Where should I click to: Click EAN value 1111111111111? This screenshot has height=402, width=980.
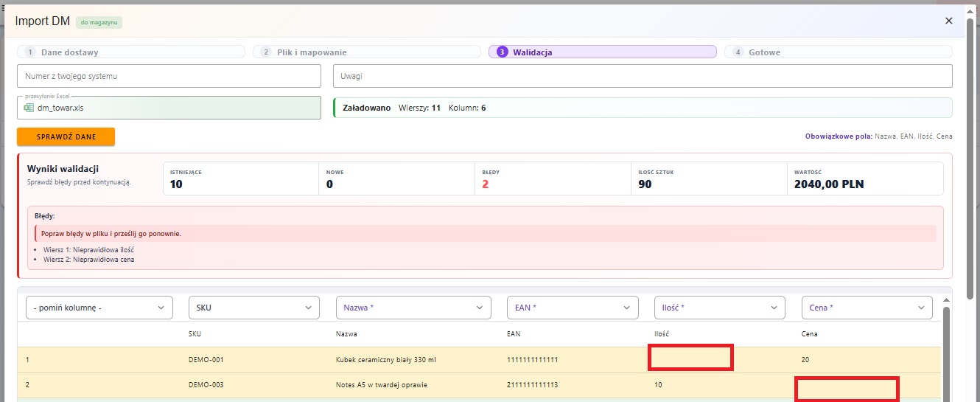(532, 360)
